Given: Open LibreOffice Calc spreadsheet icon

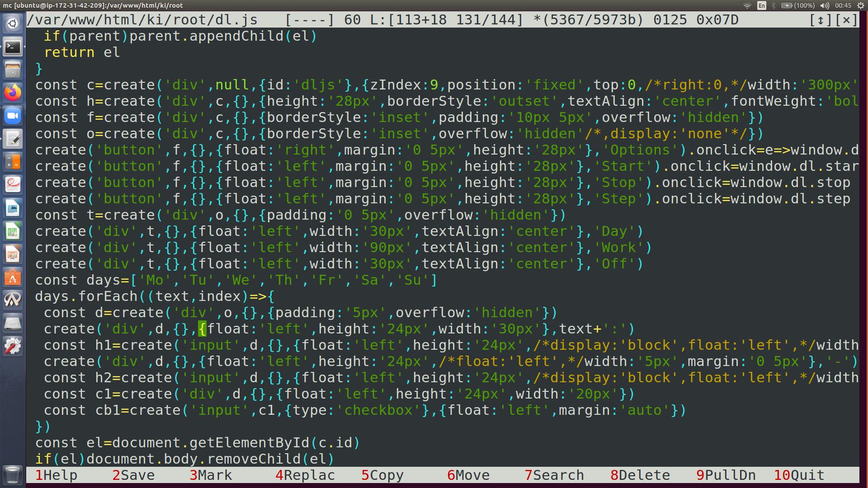Looking at the screenshot, I should (x=13, y=231).
